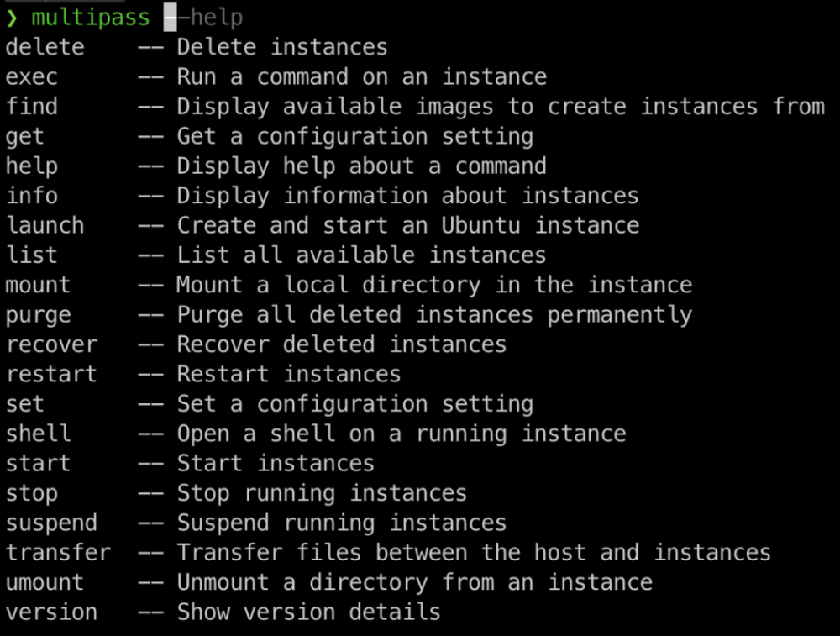The height and width of the screenshot is (636, 840).
Task: Pick the 'shell' completion entry
Action: tap(38, 434)
